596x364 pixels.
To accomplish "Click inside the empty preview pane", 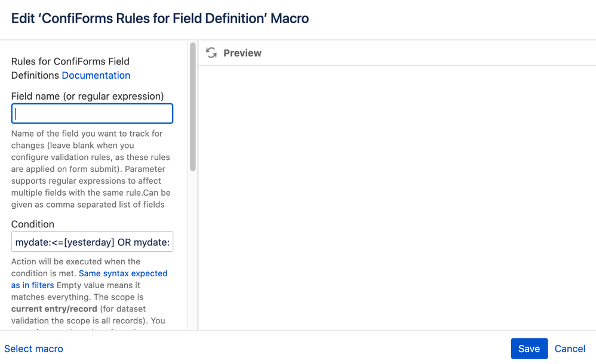I will (397, 197).
